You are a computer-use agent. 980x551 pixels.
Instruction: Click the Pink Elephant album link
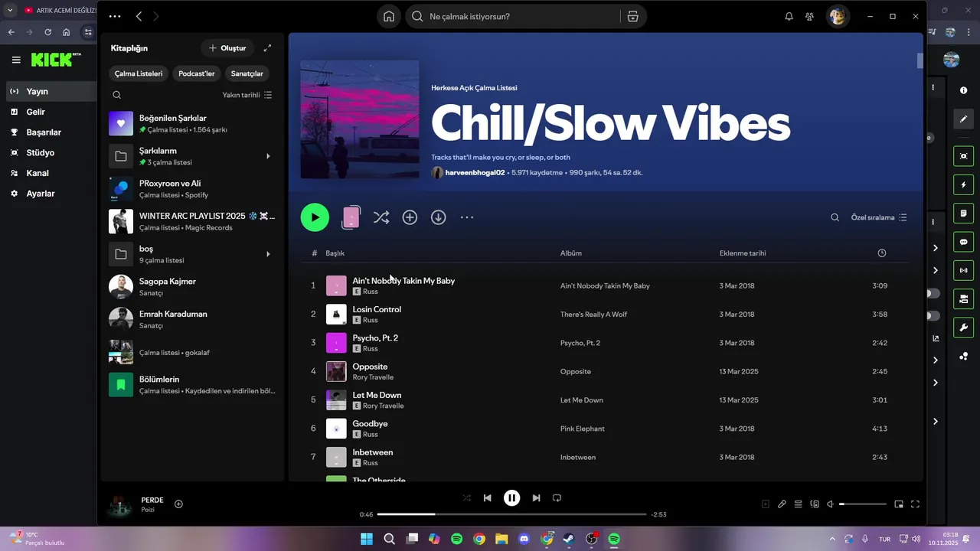pyautogui.click(x=583, y=429)
